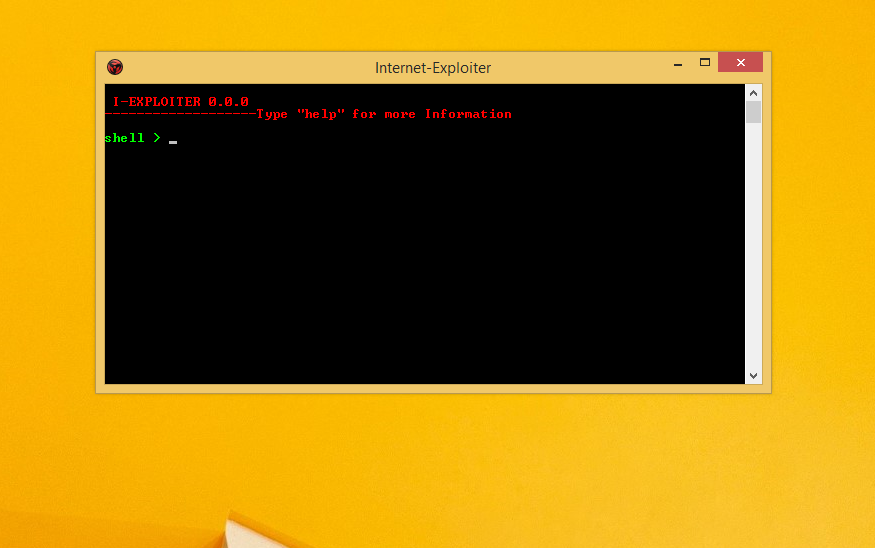Viewport: 875px width, 548px height.
Task: Click the Internet-Exploiter app icon in title bar
Action: pos(115,67)
